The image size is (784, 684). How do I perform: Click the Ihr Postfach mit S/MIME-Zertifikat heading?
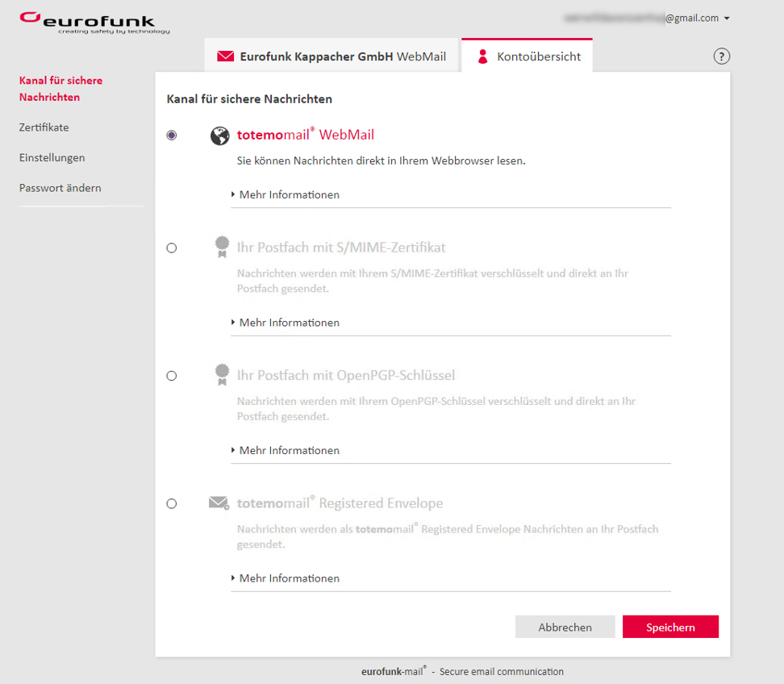pos(341,248)
